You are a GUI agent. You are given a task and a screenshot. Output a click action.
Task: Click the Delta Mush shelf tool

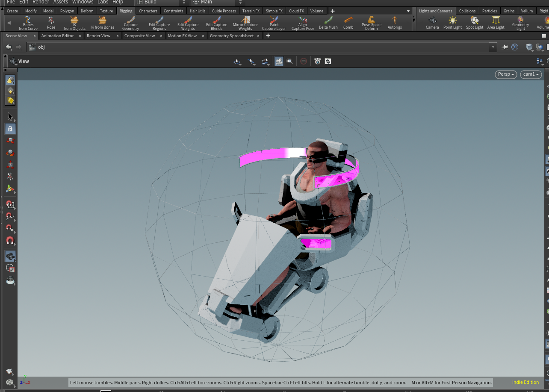coord(328,23)
